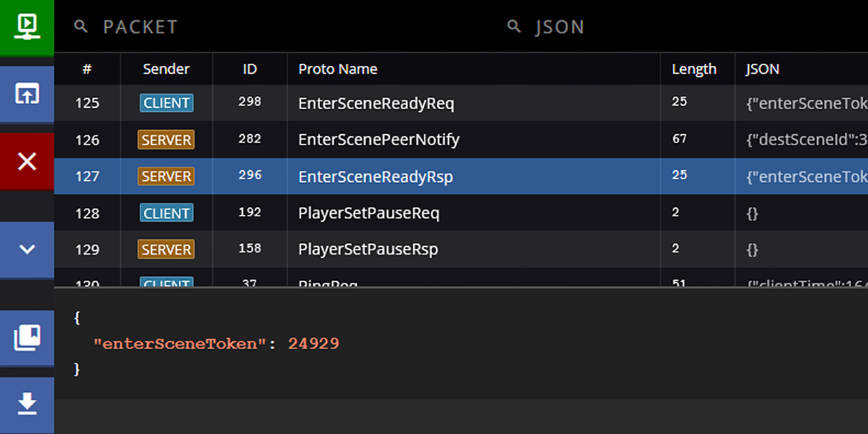The image size is (868, 434).
Task: Click the Length column header
Action: (x=694, y=68)
